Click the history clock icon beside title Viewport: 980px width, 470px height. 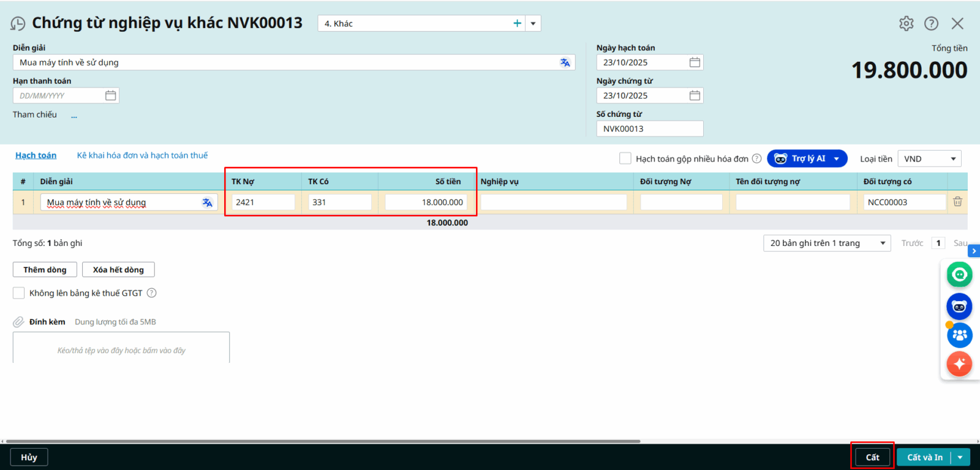pos(18,24)
